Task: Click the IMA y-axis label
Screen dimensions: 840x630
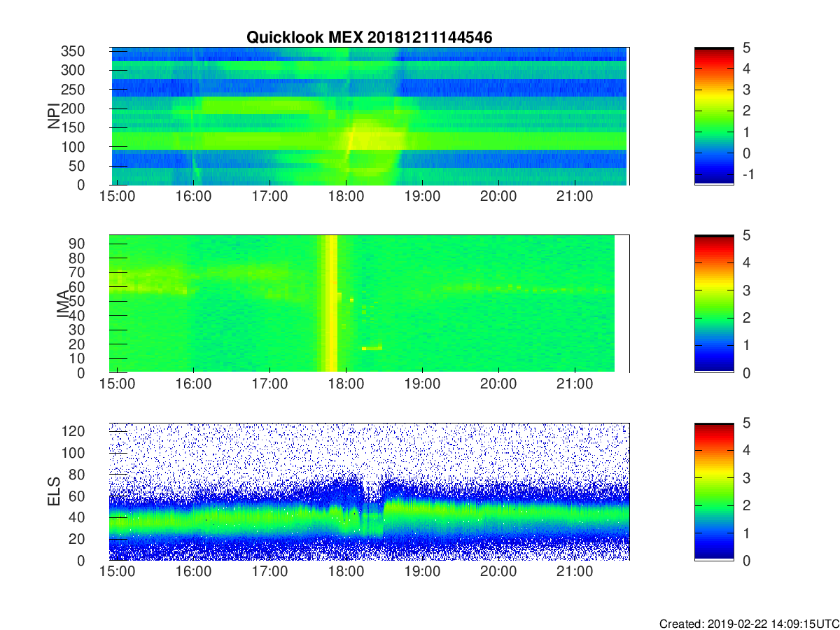Action: (64, 304)
